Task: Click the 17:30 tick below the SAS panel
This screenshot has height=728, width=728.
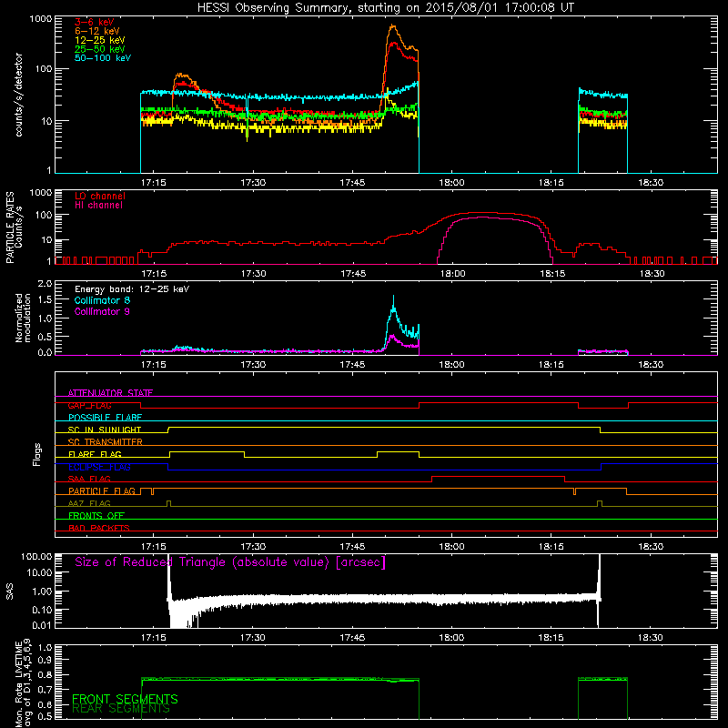Action: (253, 638)
